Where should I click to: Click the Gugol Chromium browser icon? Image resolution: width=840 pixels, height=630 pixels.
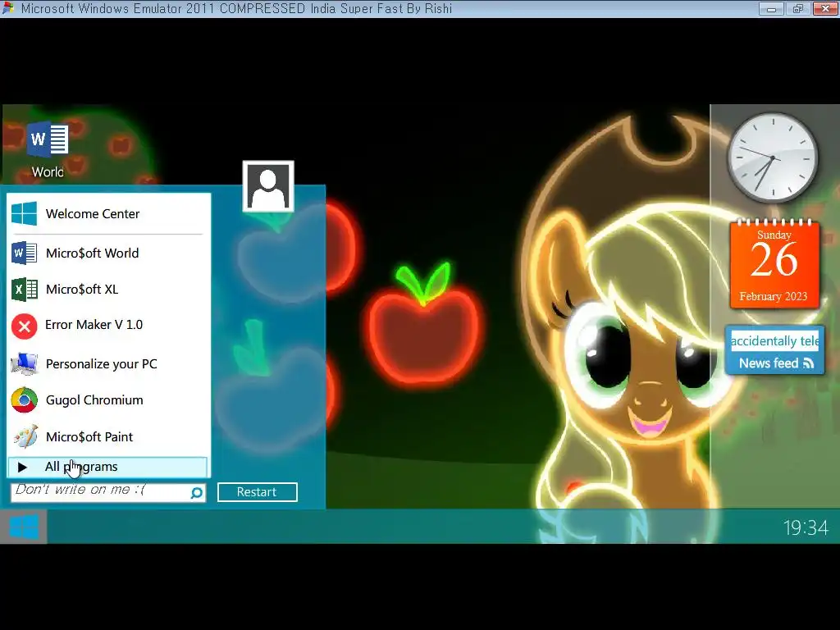tap(24, 399)
